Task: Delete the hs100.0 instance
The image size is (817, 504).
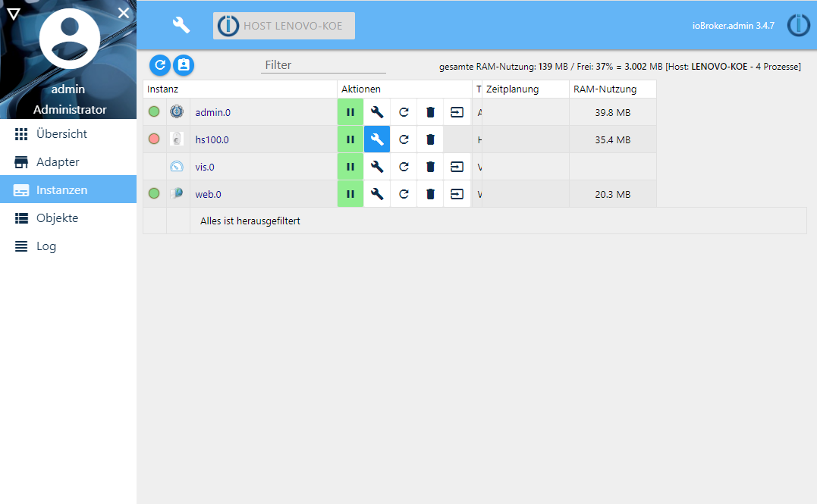Action: click(430, 139)
